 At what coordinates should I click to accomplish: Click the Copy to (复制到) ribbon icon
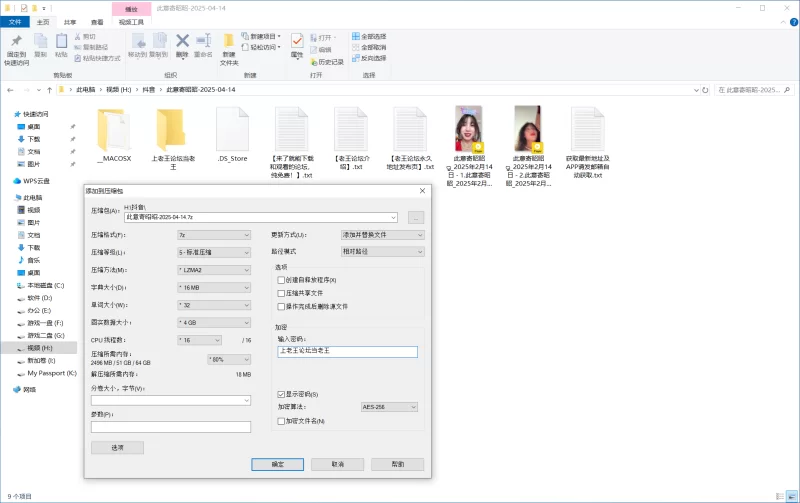[x=159, y=41]
